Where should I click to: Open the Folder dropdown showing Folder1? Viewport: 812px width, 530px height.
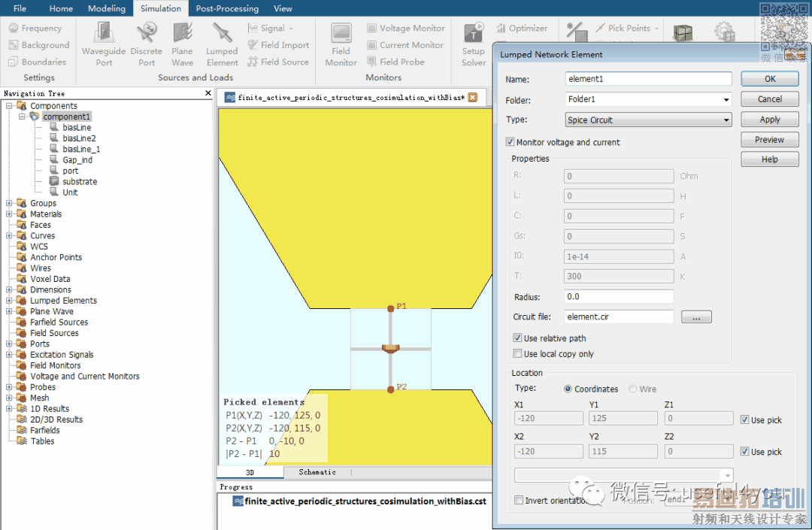tap(649, 99)
